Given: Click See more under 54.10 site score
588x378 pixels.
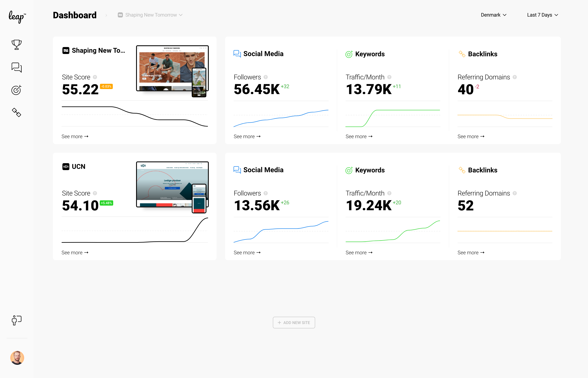Looking at the screenshot, I should pos(75,253).
